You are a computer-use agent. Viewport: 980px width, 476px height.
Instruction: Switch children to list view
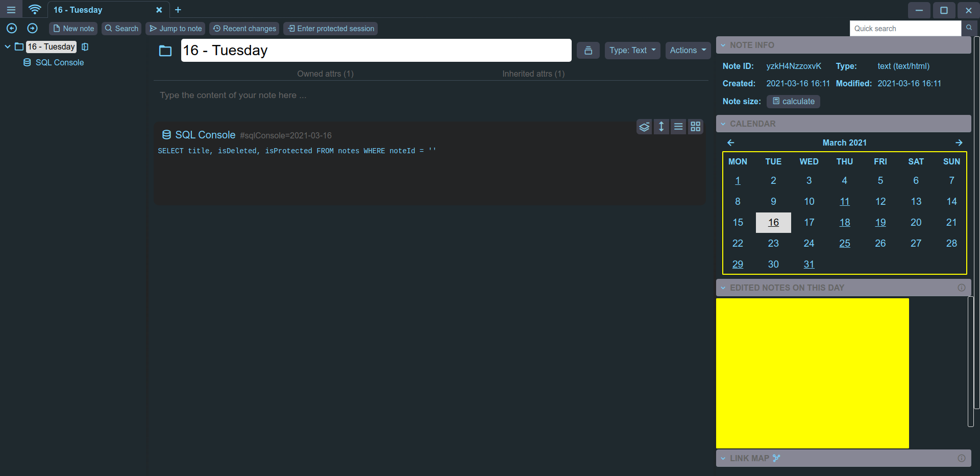[x=678, y=127]
